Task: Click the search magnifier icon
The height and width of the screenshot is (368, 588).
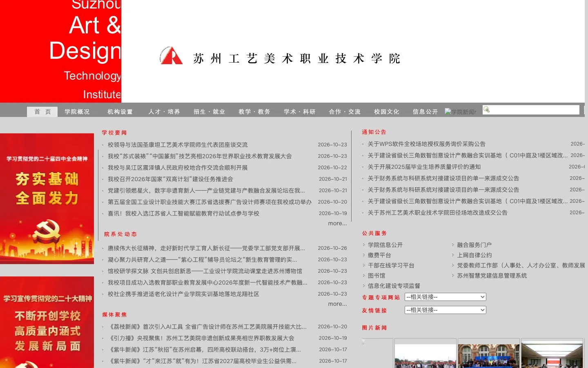Action: click(486, 109)
